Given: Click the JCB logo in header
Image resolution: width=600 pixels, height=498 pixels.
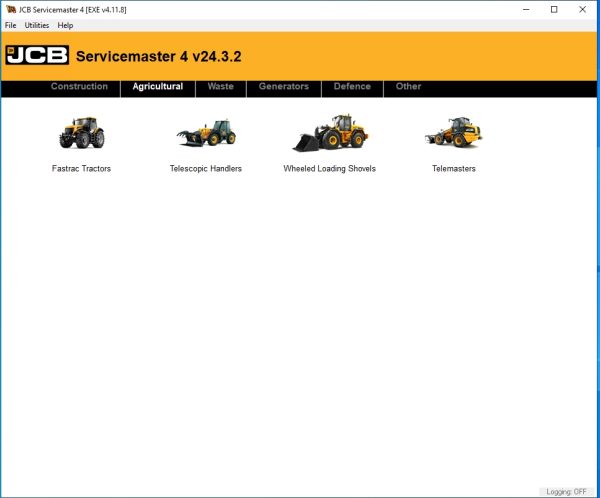Looking at the screenshot, I should [x=37, y=55].
